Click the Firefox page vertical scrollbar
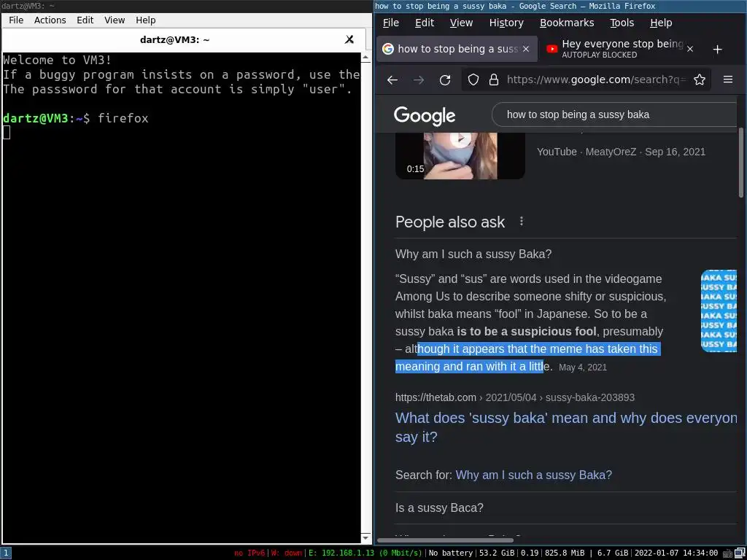The image size is (747, 560). [741, 162]
